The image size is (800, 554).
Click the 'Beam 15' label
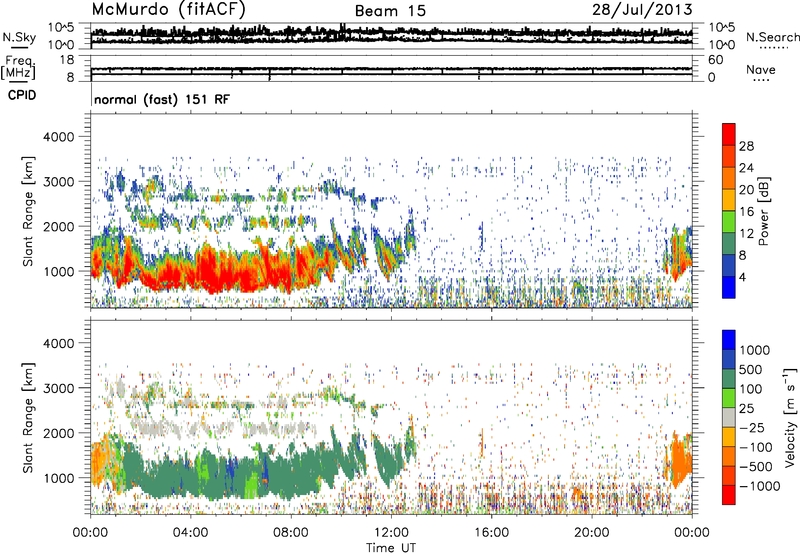click(390, 11)
